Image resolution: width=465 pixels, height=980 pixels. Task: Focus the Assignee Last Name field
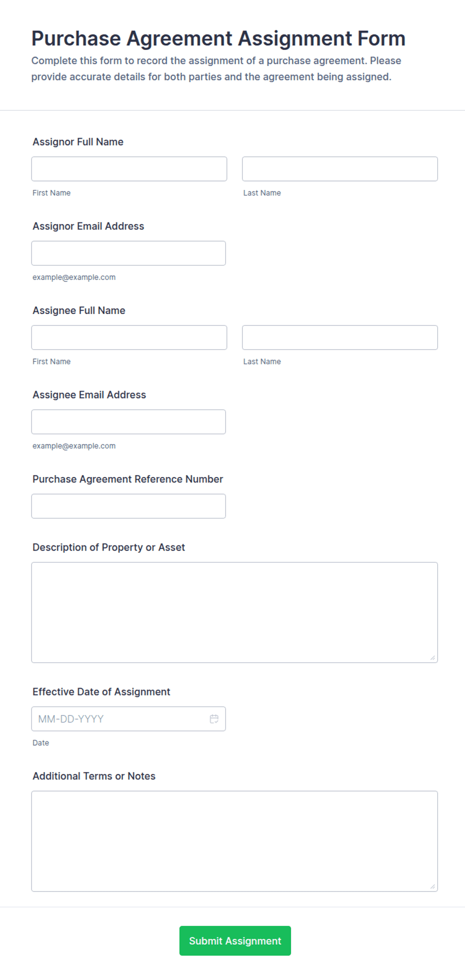tap(340, 337)
